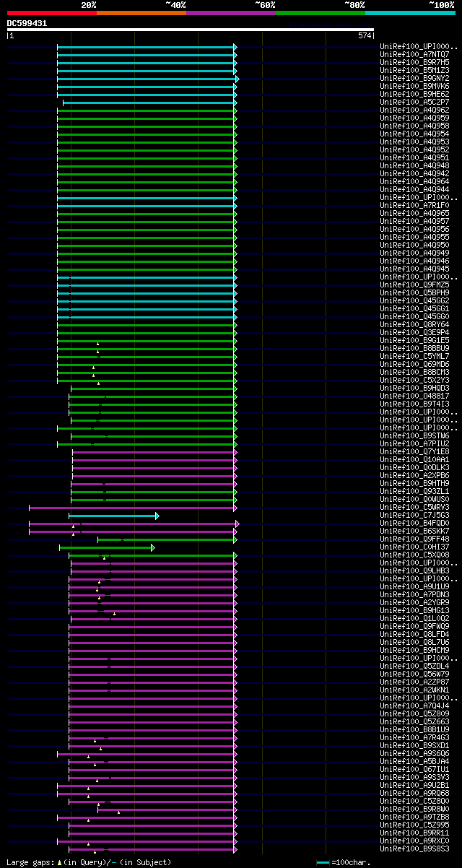Open hit UniRef100_B9R7H5

tap(414, 62)
